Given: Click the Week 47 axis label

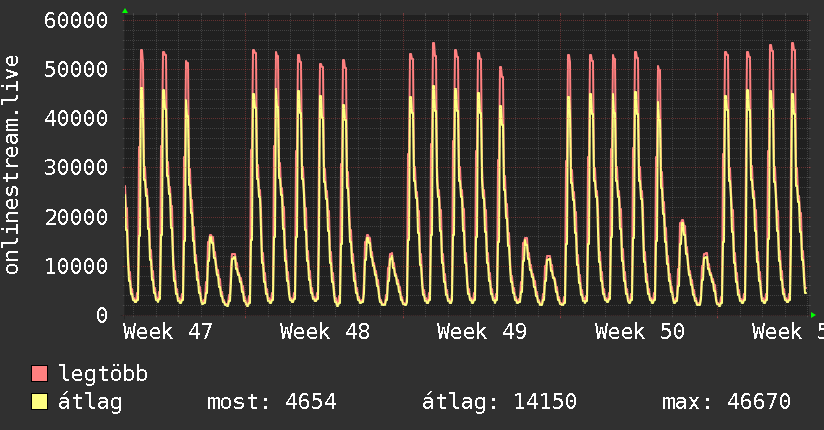Looking at the screenshot, I should pyautogui.click(x=168, y=332).
